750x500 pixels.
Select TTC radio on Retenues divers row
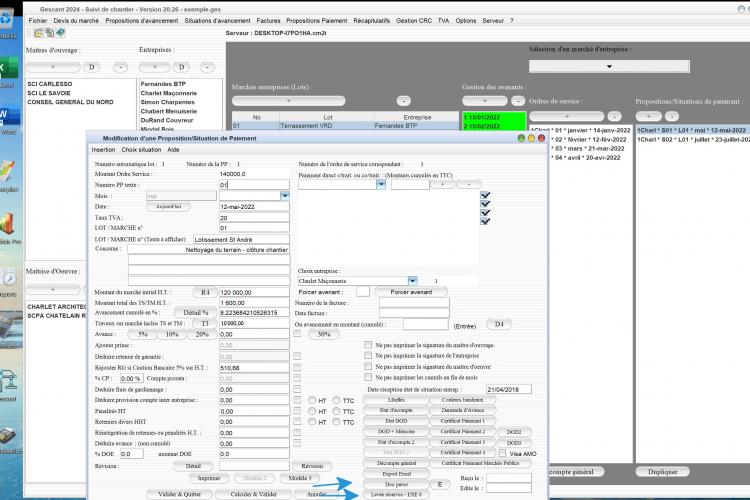[337, 422]
